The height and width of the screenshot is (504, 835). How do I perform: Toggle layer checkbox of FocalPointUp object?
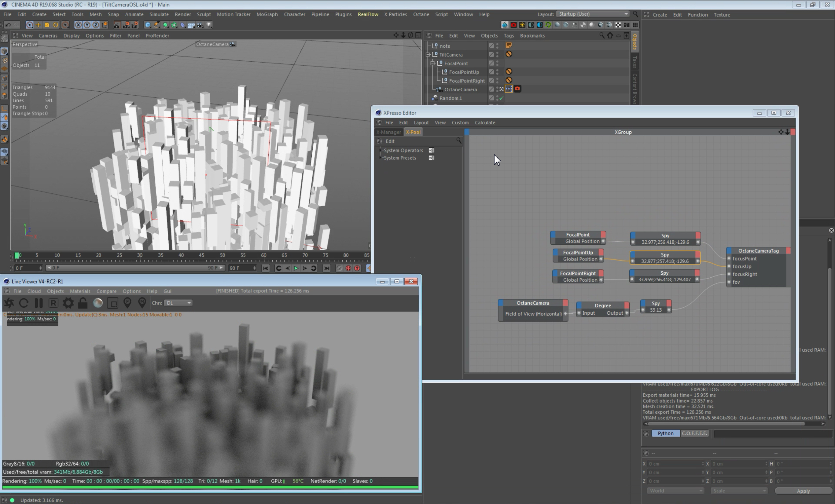click(491, 72)
